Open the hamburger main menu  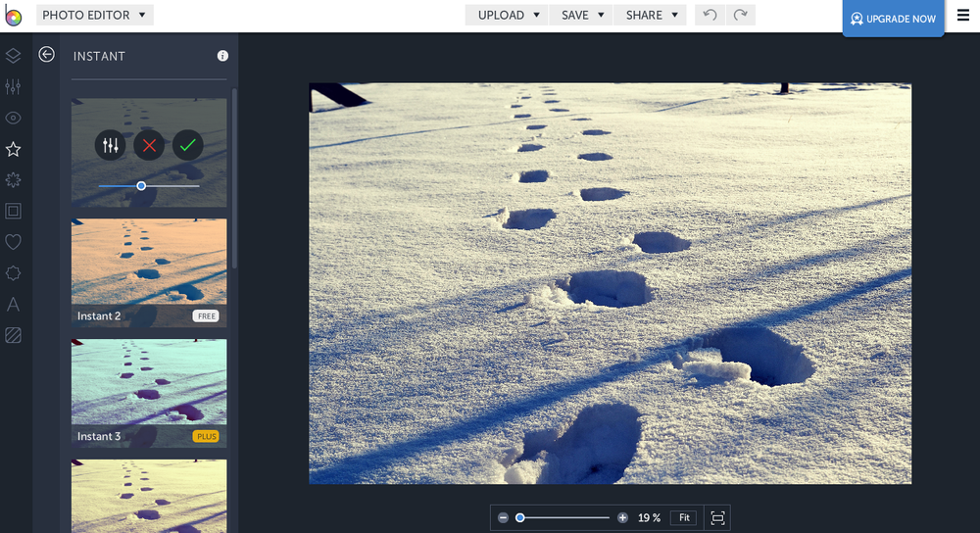coord(963,15)
